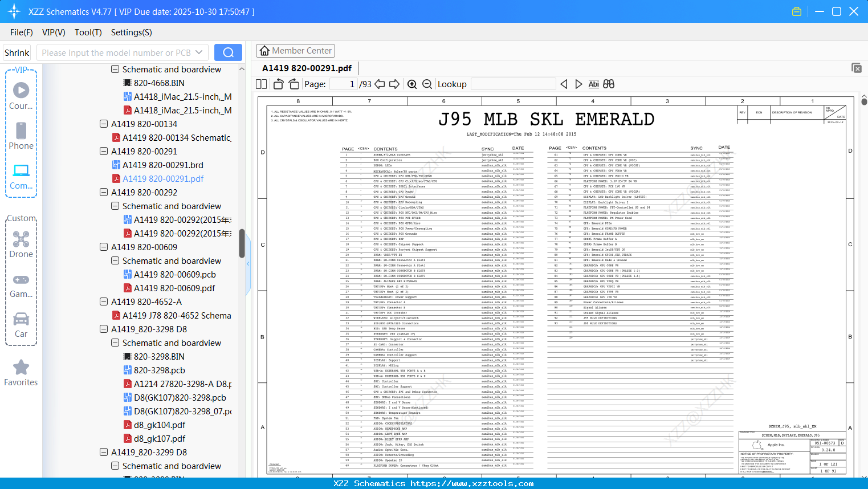This screenshot has height=489, width=868.
Task: Go to the previous PDF page
Action: 380,84
